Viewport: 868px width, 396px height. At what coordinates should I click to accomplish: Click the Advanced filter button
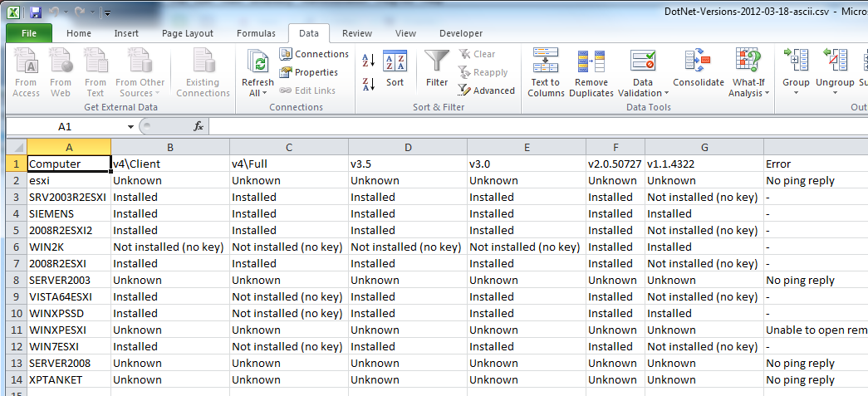[486, 90]
